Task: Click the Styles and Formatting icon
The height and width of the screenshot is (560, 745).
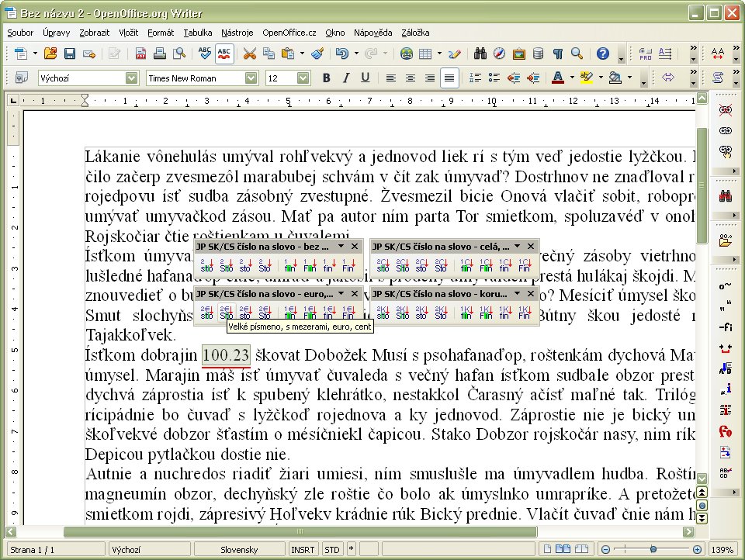Action: (22, 78)
